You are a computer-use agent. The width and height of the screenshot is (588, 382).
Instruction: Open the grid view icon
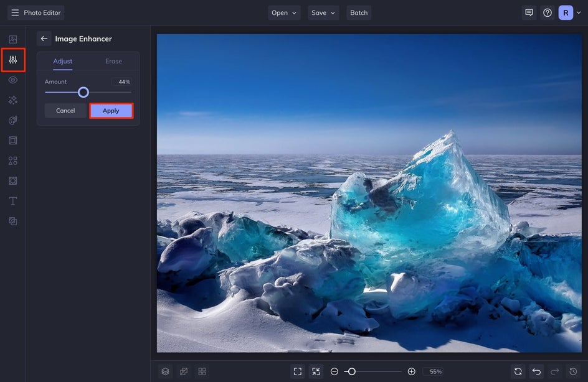coord(202,371)
